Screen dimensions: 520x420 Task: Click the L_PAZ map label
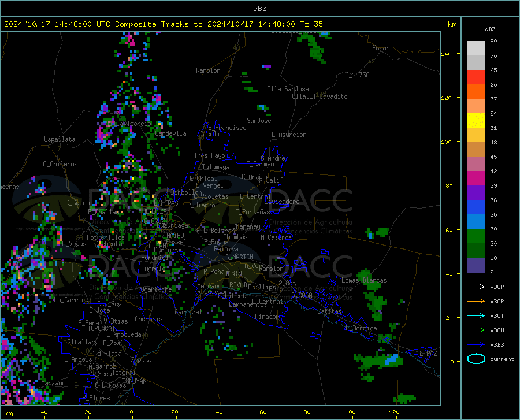click(x=428, y=354)
